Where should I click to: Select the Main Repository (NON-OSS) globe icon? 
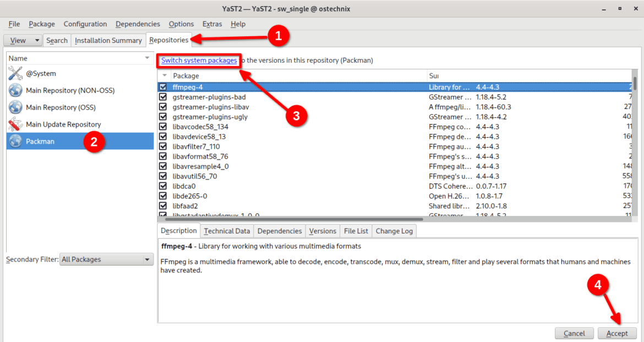click(x=15, y=91)
